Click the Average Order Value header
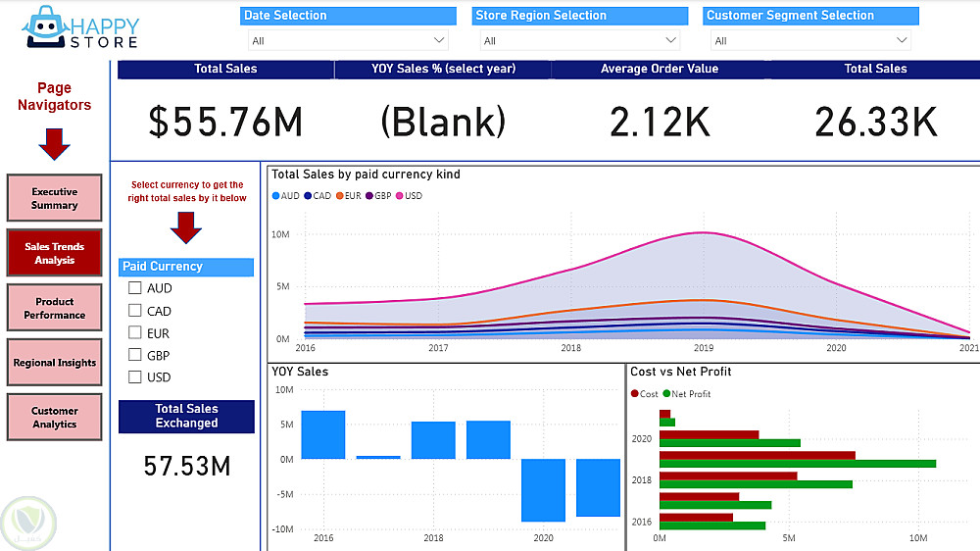This screenshot has height=551, width=980. pyautogui.click(x=660, y=69)
